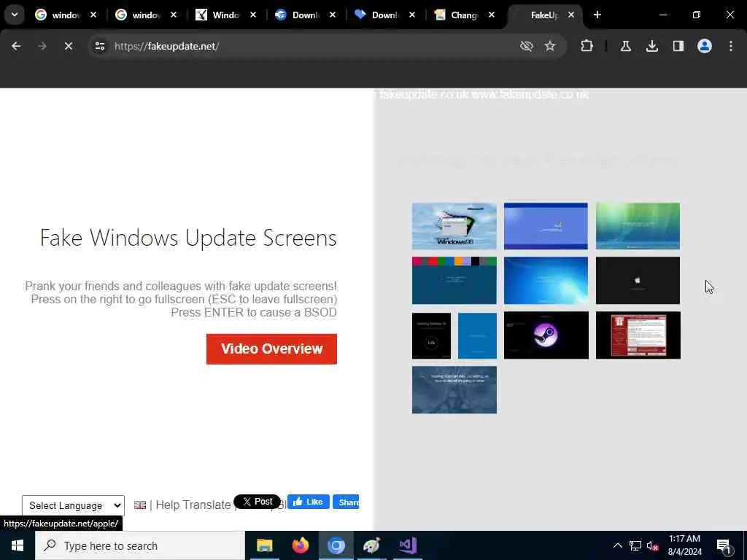The image size is (747, 560).
Task: Select the Windows Vista green thumbnail
Action: [638, 226]
